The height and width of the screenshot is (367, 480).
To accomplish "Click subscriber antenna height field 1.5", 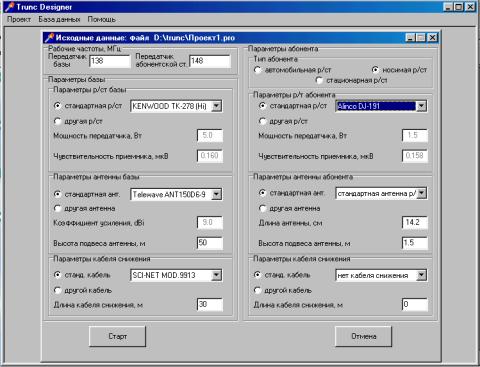I will click(x=415, y=243).
